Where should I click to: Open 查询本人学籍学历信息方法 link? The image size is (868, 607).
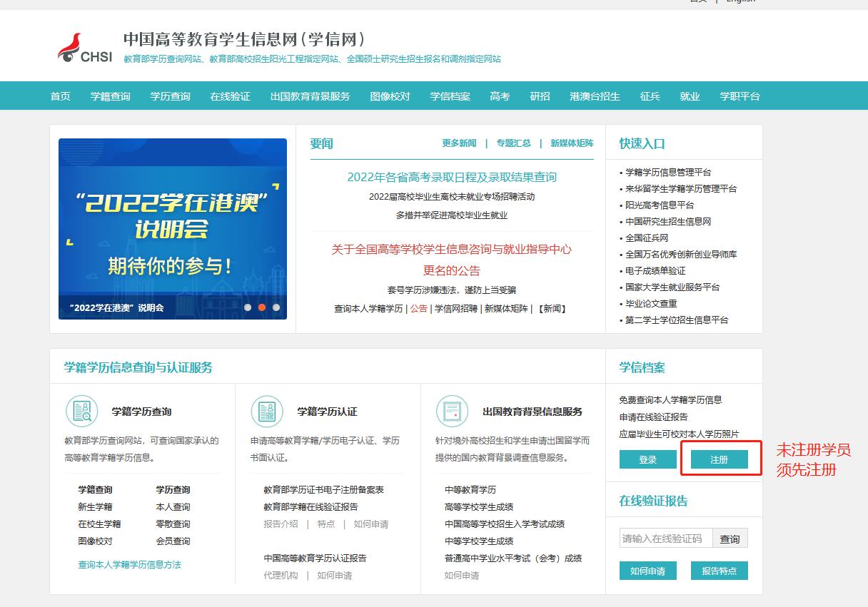tap(129, 565)
